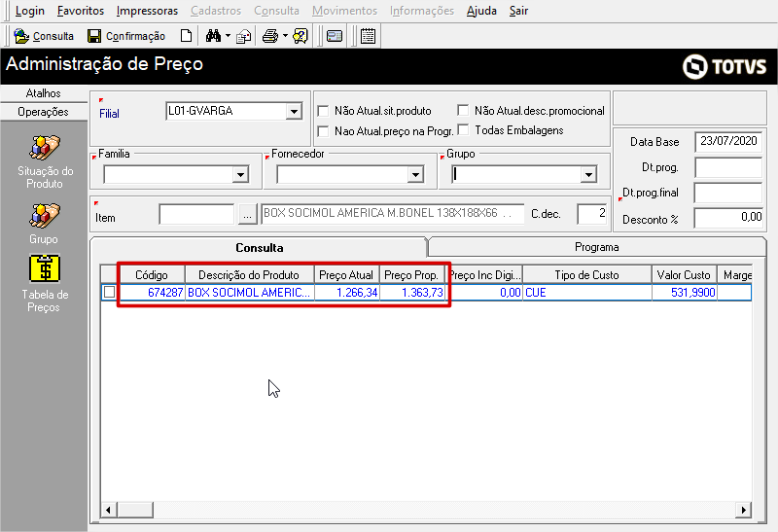
Task: Open the Fornecedor dropdown
Action: (415, 174)
